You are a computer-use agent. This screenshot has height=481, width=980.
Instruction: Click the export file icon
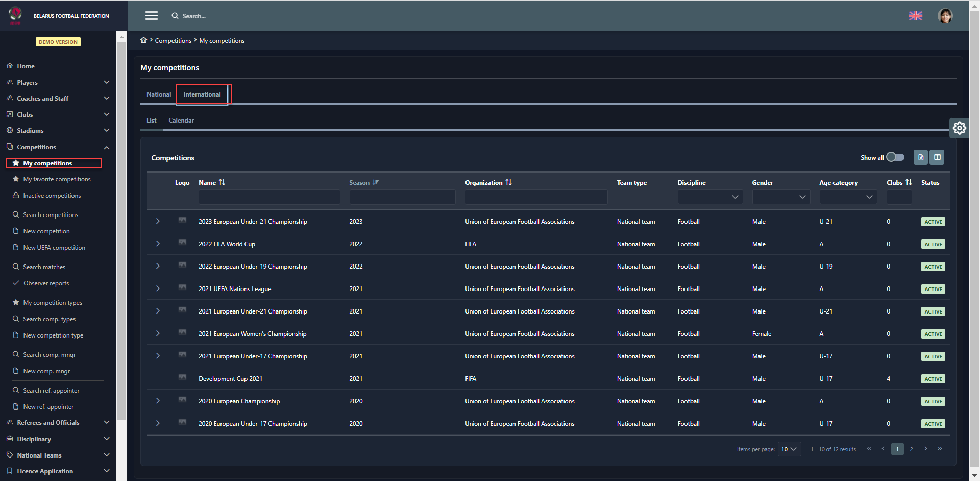(x=921, y=157)
